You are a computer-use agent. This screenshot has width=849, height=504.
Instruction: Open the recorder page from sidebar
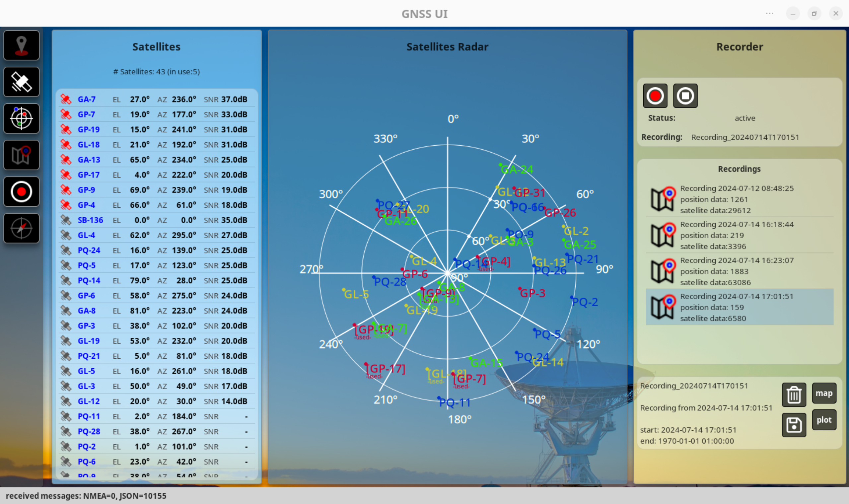coord(21,191)
